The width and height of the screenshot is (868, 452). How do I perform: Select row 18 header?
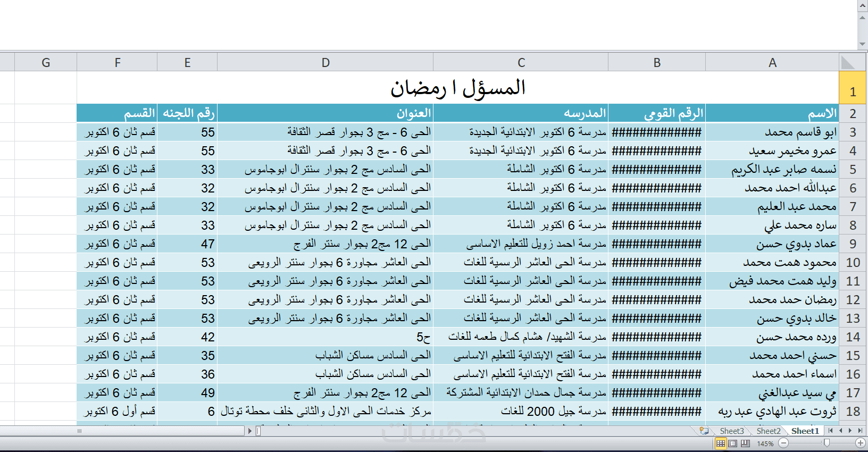pyautogui.click(x=853, y=411)
